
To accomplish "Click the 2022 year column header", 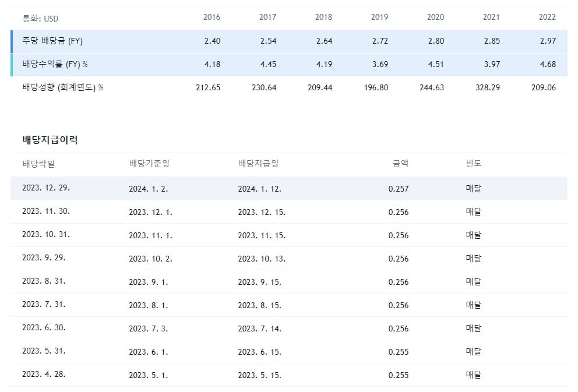I will click(547, 17).
